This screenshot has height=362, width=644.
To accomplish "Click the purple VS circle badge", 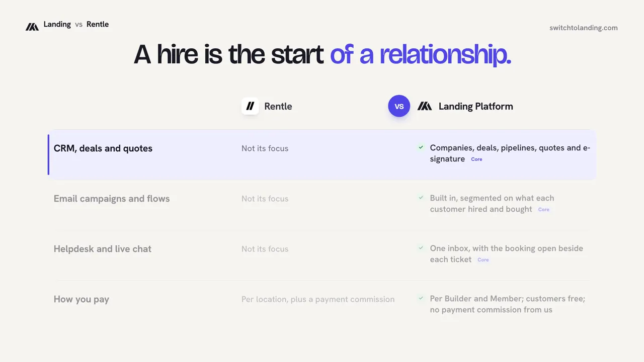I will (x=399, y=106).
